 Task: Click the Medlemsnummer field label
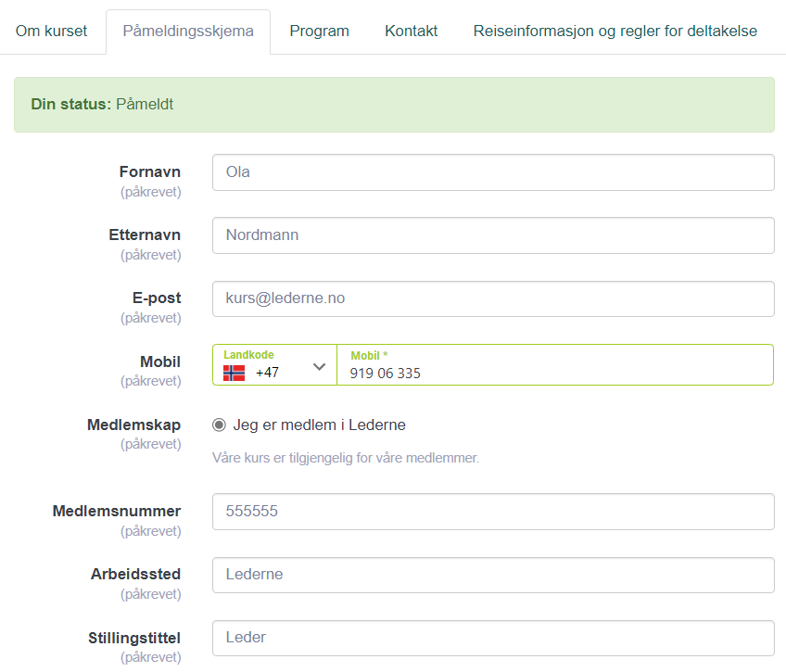[x=117, y=511]
